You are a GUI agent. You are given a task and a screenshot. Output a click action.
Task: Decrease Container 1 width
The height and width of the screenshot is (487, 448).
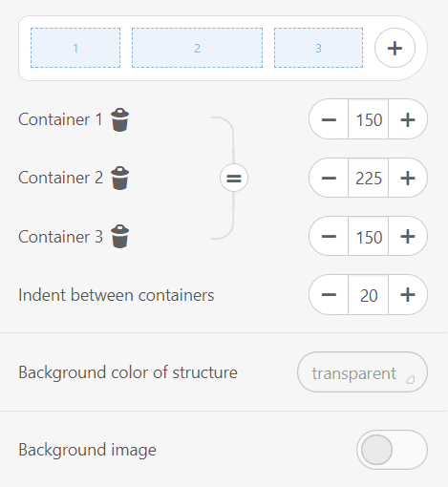(329, 119)
